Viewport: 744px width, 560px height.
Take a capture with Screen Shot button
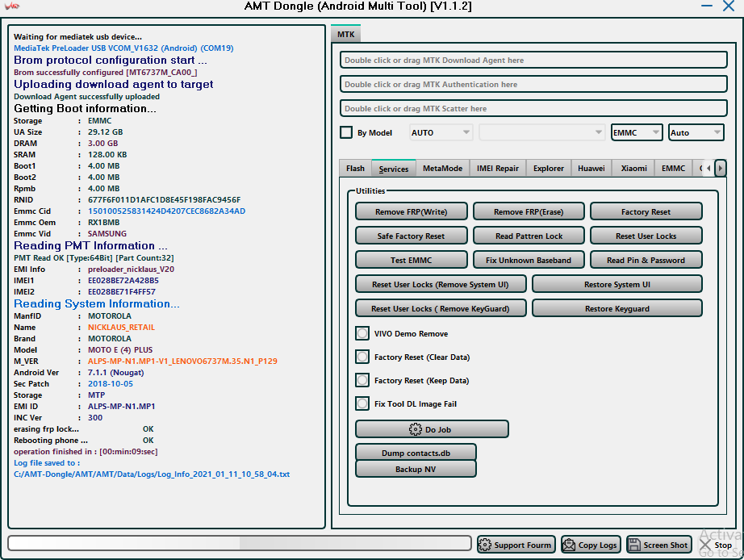[658, 545]
